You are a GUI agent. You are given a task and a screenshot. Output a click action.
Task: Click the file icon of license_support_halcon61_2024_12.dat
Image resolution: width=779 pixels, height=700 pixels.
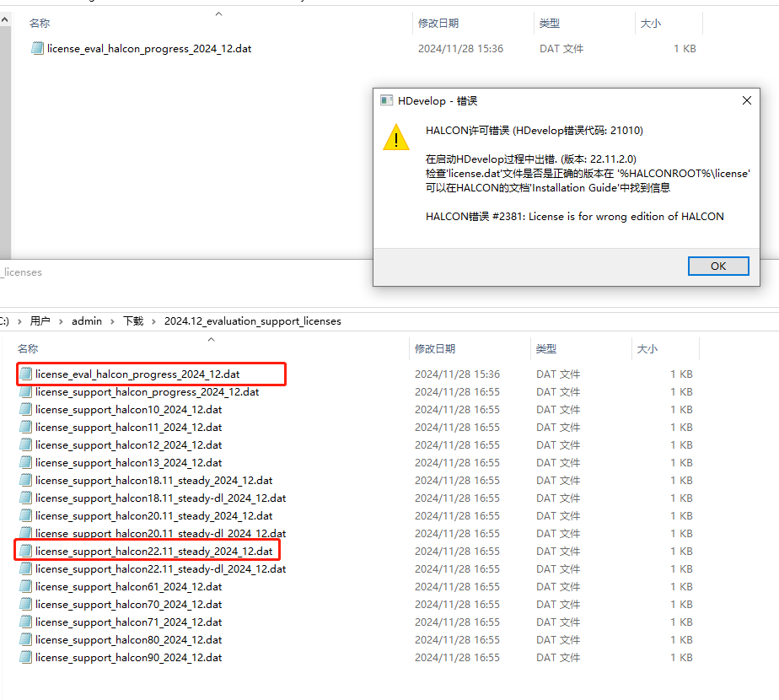click(26, 587)
